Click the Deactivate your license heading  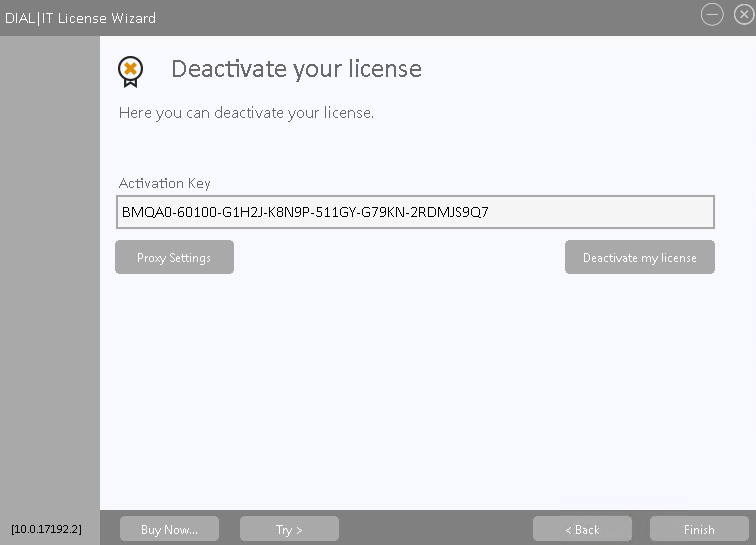[x=297, y=69]
